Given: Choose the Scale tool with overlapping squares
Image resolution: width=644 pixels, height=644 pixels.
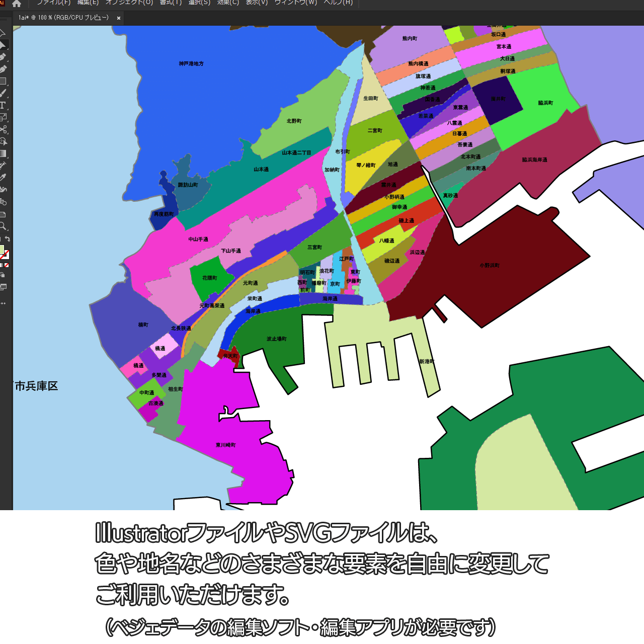Looking at the screenshot, I should tap(3, 117).
